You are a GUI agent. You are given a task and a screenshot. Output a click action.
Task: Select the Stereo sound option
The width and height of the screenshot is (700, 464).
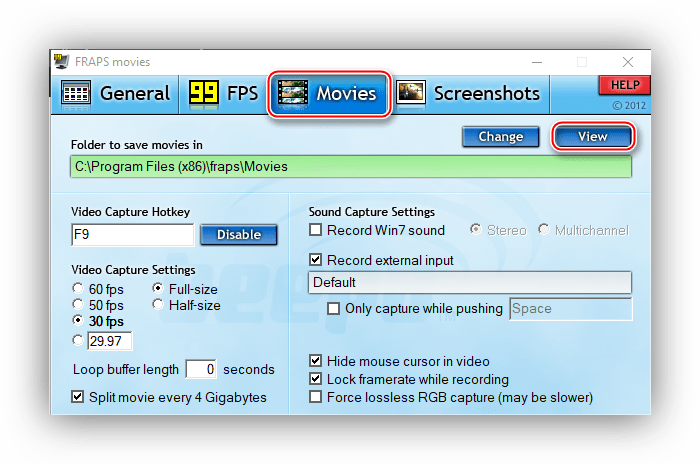(498, 230)
